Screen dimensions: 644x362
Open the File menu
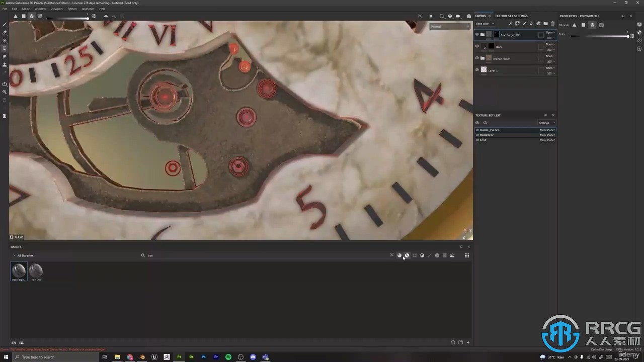point(5,9)
